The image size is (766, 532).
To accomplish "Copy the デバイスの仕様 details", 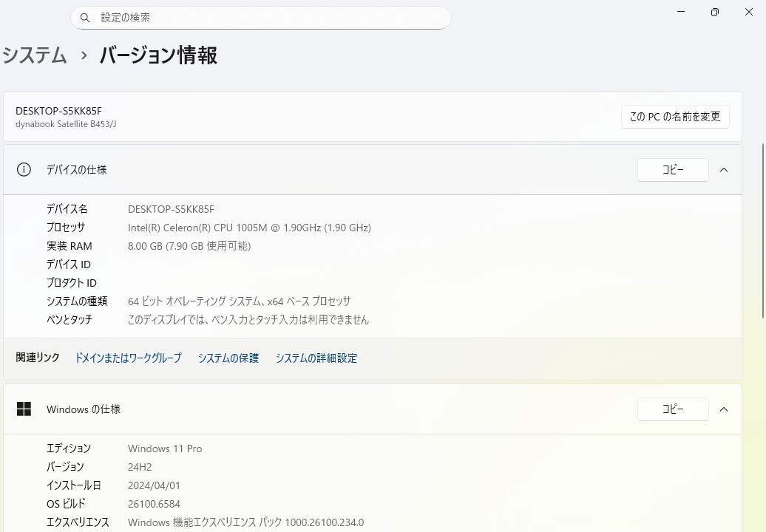I will point(672,170).
